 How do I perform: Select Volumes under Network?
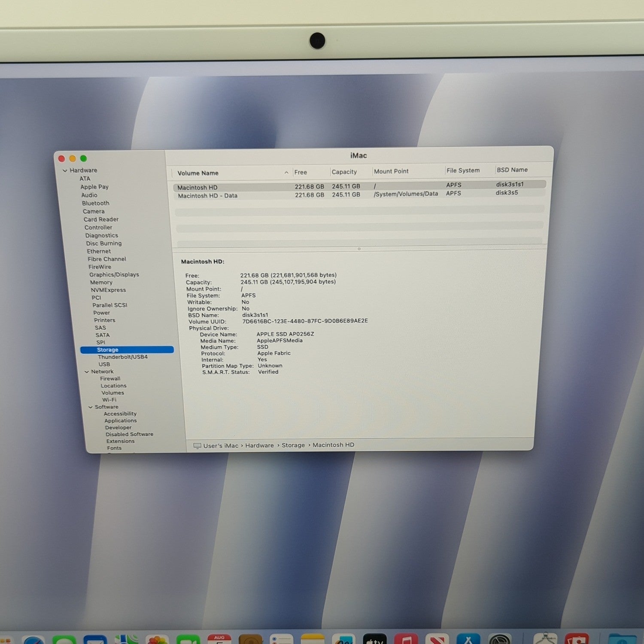coord(113,393)
